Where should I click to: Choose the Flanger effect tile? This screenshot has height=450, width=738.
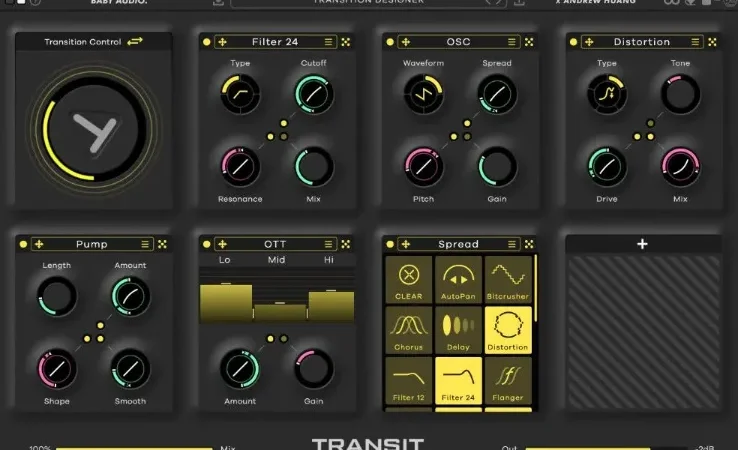pos(508,380)
